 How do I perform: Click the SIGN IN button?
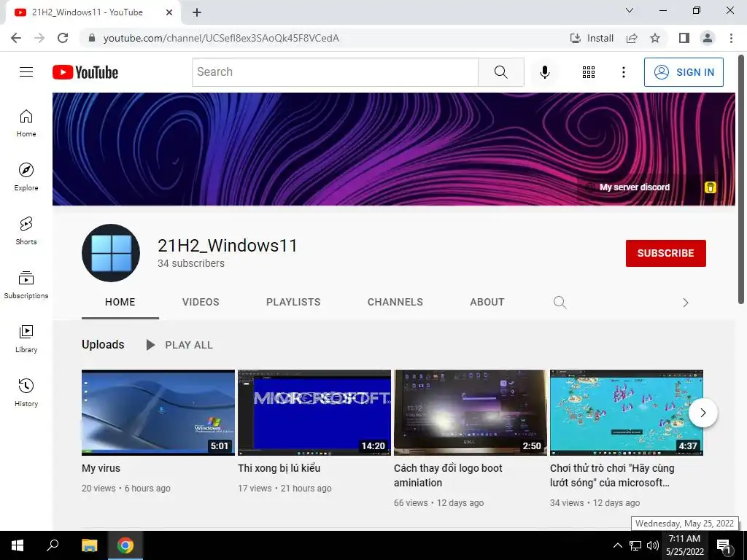pos(684,72)
